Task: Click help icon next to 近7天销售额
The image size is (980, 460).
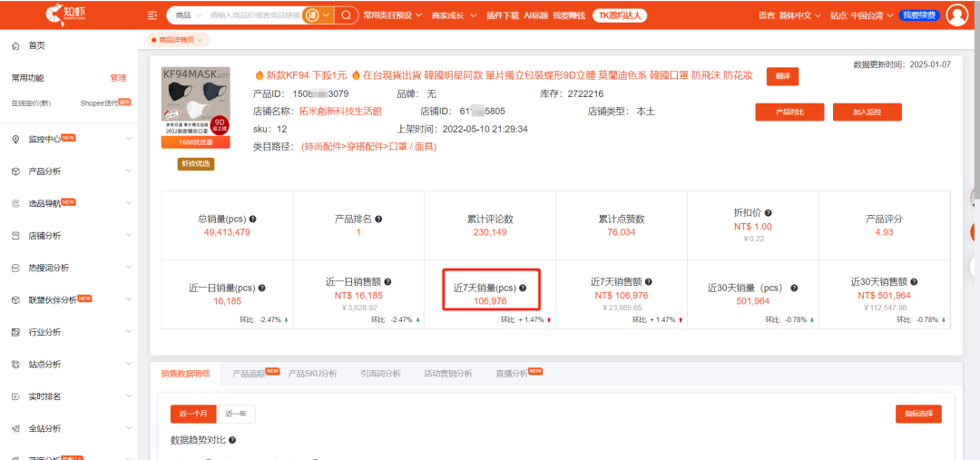Action: [x=648, y=282]
